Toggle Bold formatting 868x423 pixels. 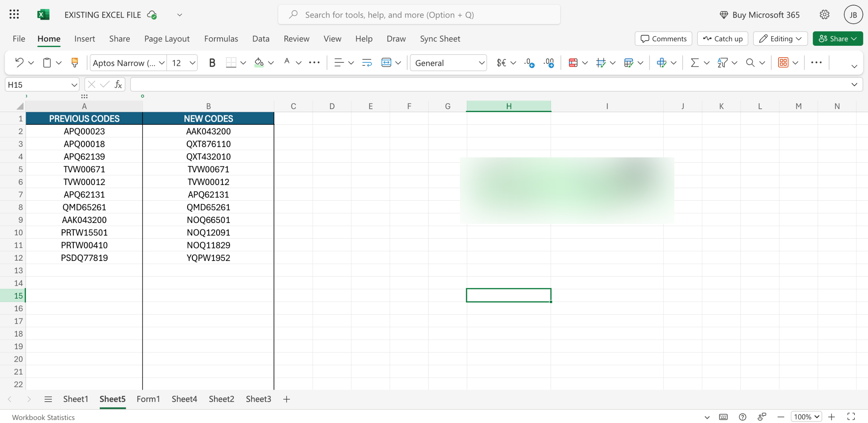click(x=212, y=63)
